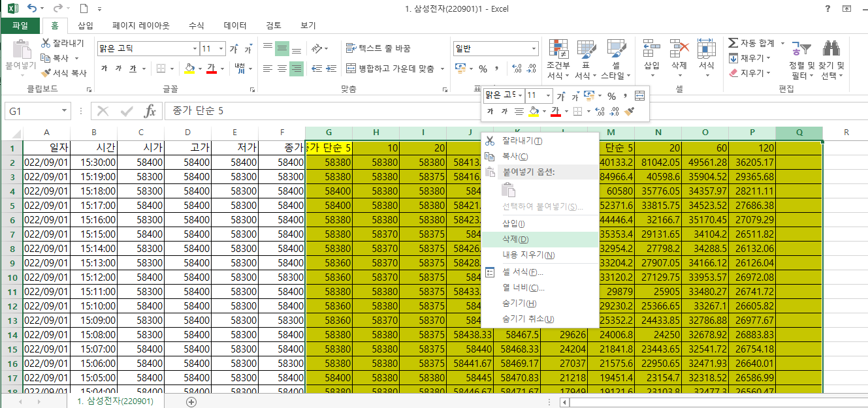
Task: Click the mini toolbar Merge and Center icon
Action: tap(639, 96)
